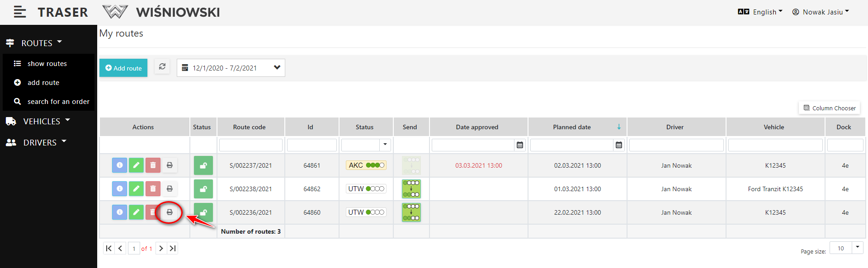
Task: Edit route S/002238/2021 with pencil icon
Action: (136, 189)
